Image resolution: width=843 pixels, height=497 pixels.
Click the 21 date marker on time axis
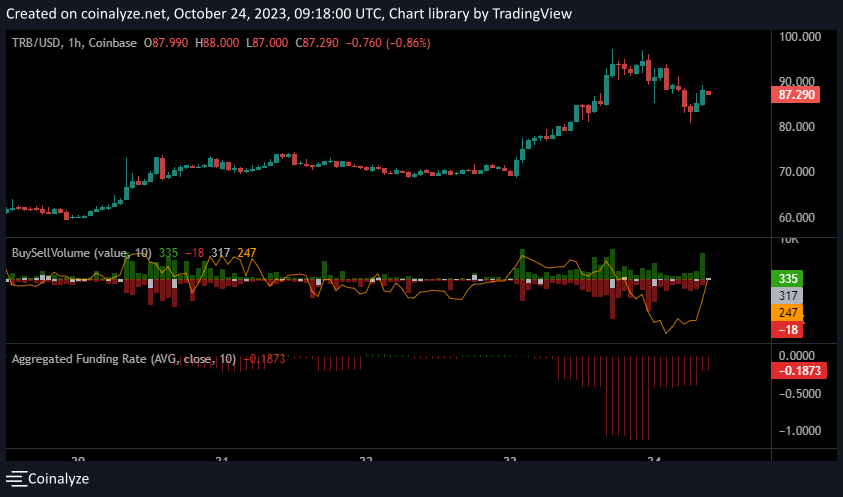(222, 459)
